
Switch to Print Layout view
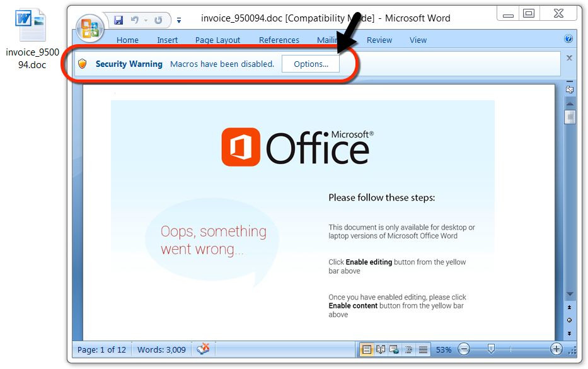point(366,350)
